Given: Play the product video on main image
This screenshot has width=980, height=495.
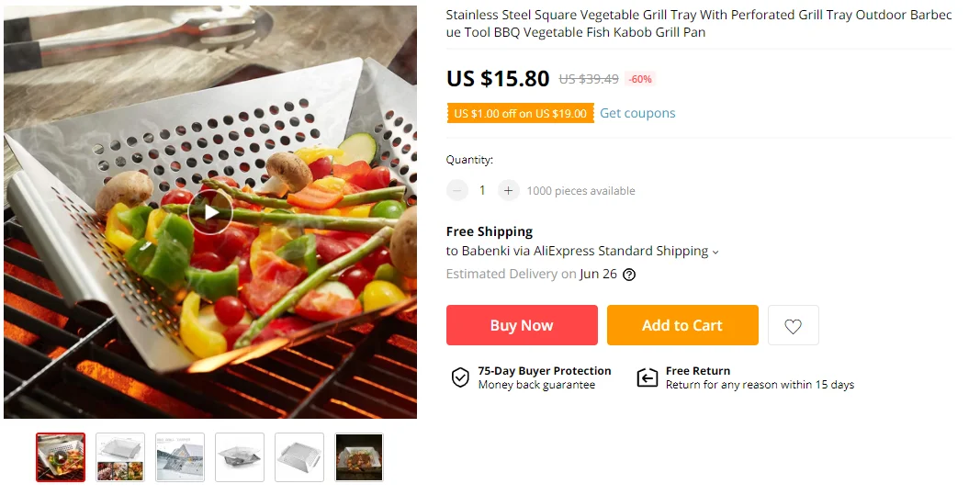Looking at the screenshot, I should coord(210,212).
